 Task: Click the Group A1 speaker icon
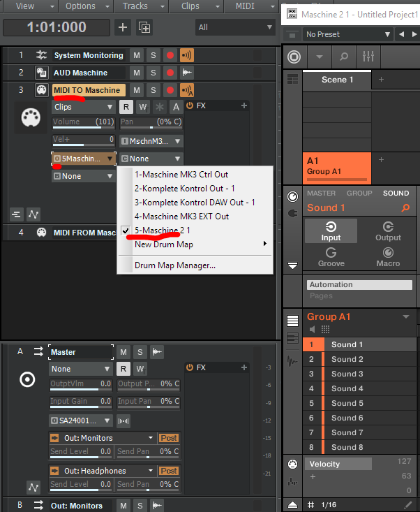click(313, 330)
